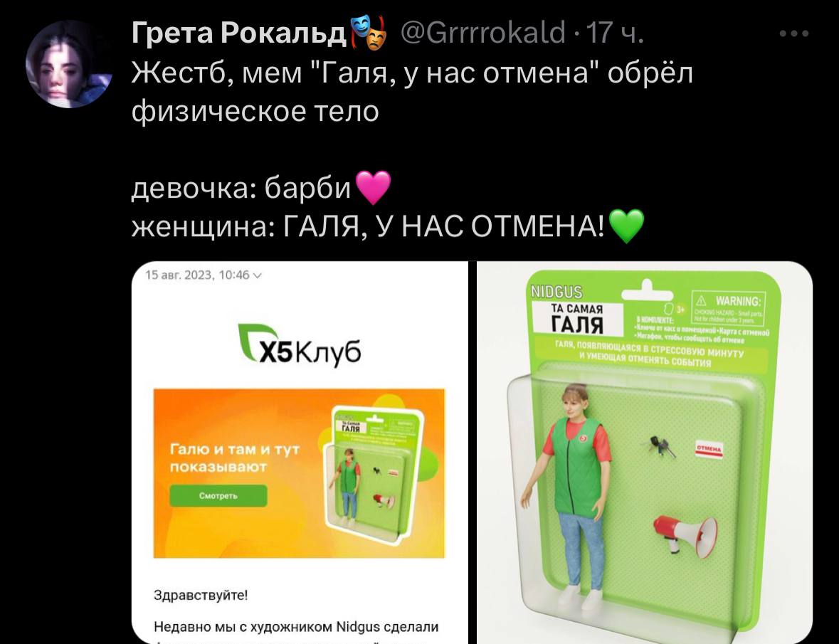Click the green Смотреть button
Image resolution: width=839 pixels, height=644 pixels.
[218, 496]
